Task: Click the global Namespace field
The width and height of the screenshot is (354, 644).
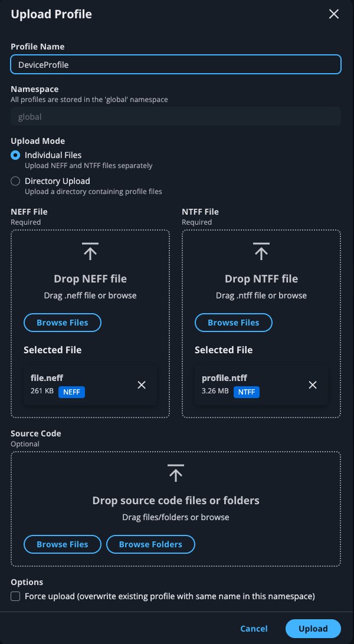Action: pos(175,116)
